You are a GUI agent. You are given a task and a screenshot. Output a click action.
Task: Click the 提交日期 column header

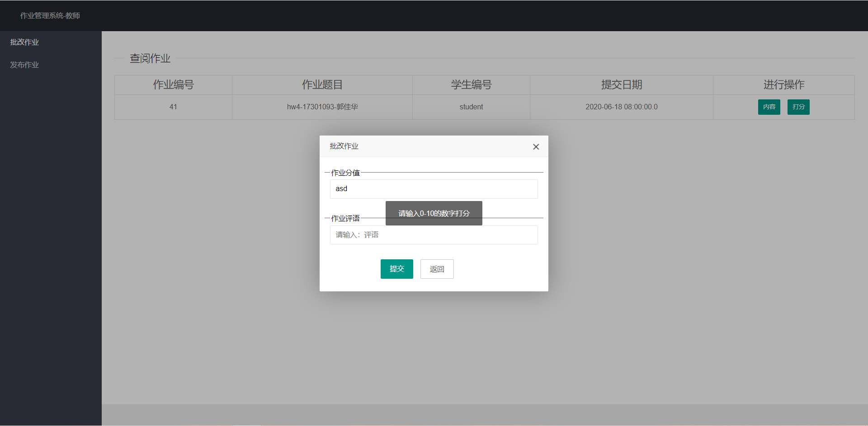(x=621, y=84)
